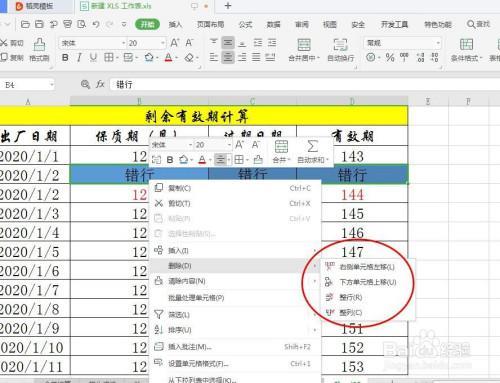The image size is (500, 383).
Task: Click the Cut (剪切) scissors icon in ribbon
Action: point(4,43)
